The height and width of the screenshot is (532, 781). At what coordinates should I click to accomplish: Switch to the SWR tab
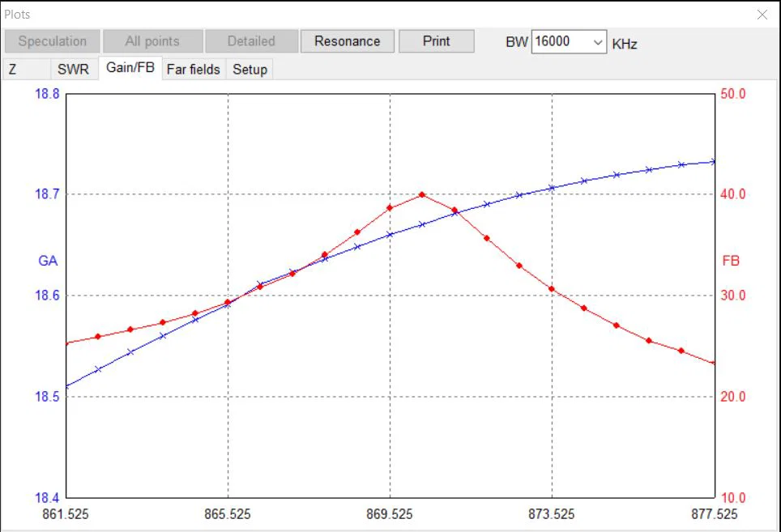tap(73, 69)
